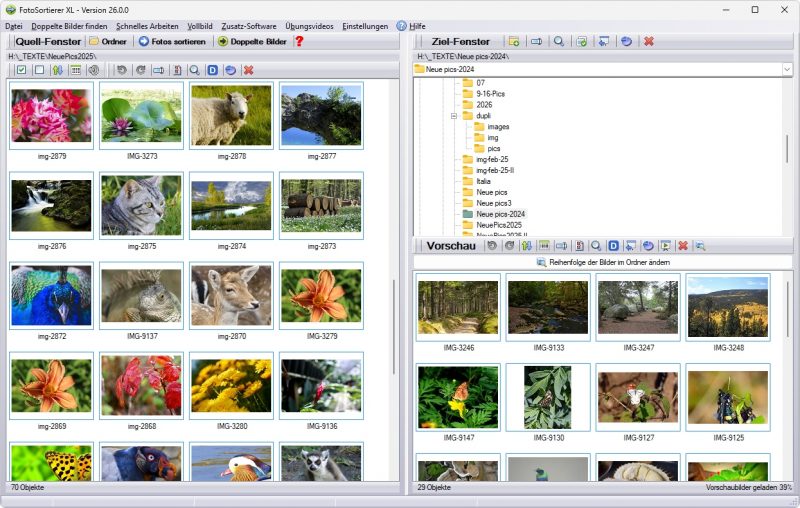The image size is (800, 508).
Task: Open the Vollbild menu
Action: pyautogui.click(x=200, y=26)
